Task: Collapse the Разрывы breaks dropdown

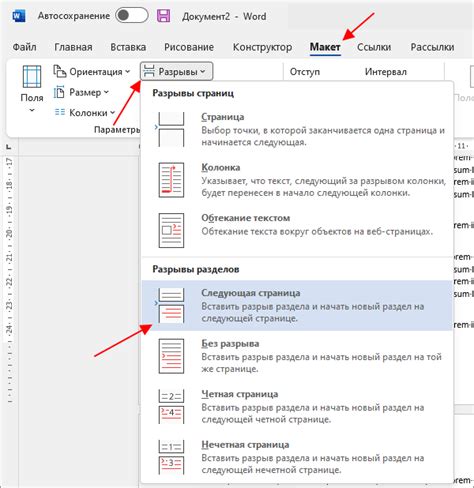Action: [x=176, y=71]
